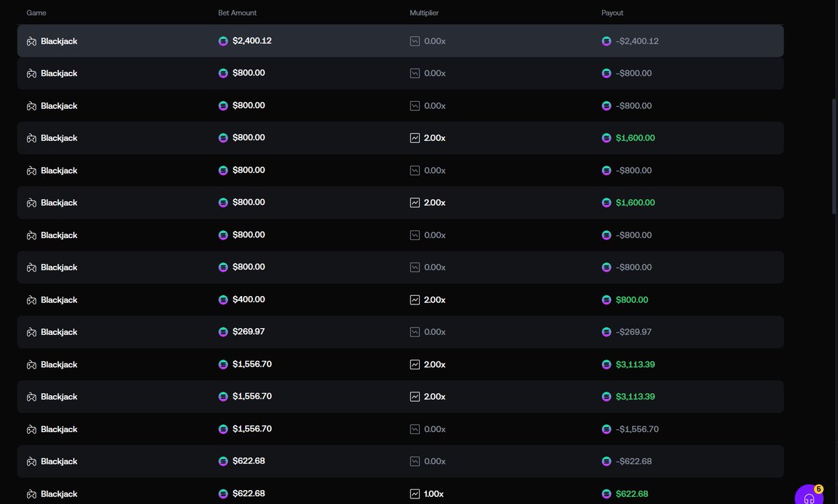Click the bet coin icon in the -$1,556.70 payout row
838x504 pixels.
click(223, 429)
